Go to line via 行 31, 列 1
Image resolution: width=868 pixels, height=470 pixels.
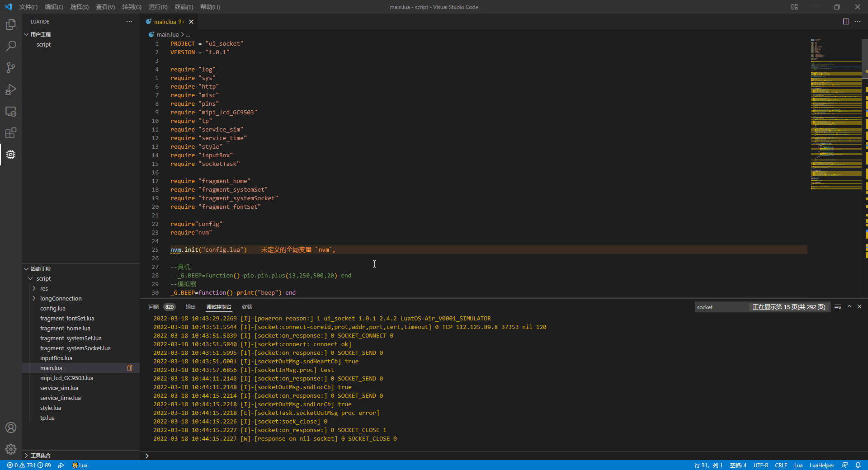pyautogui.click(x=708, y=465)
